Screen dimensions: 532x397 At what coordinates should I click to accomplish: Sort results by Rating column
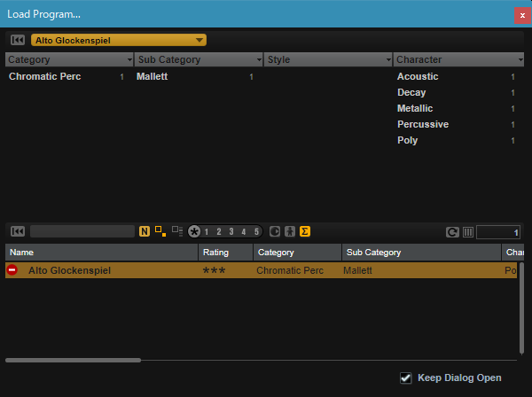[x=225, y=253]
